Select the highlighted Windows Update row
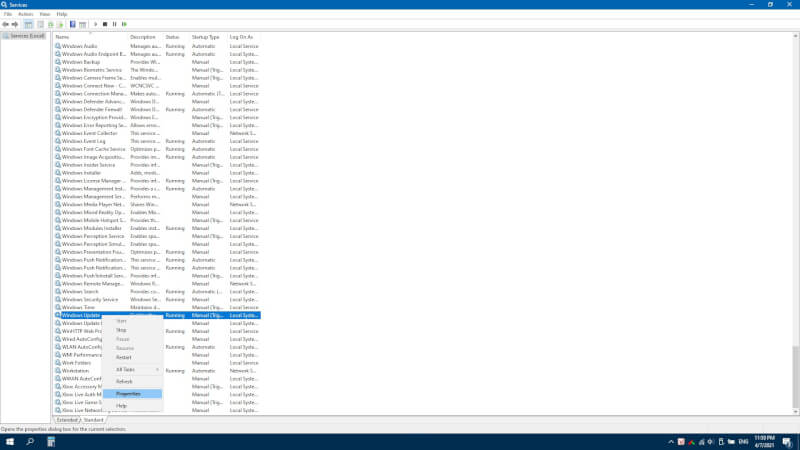Viewport: 800px width, 450px height. pyautogui.click(x=157, y=315)
